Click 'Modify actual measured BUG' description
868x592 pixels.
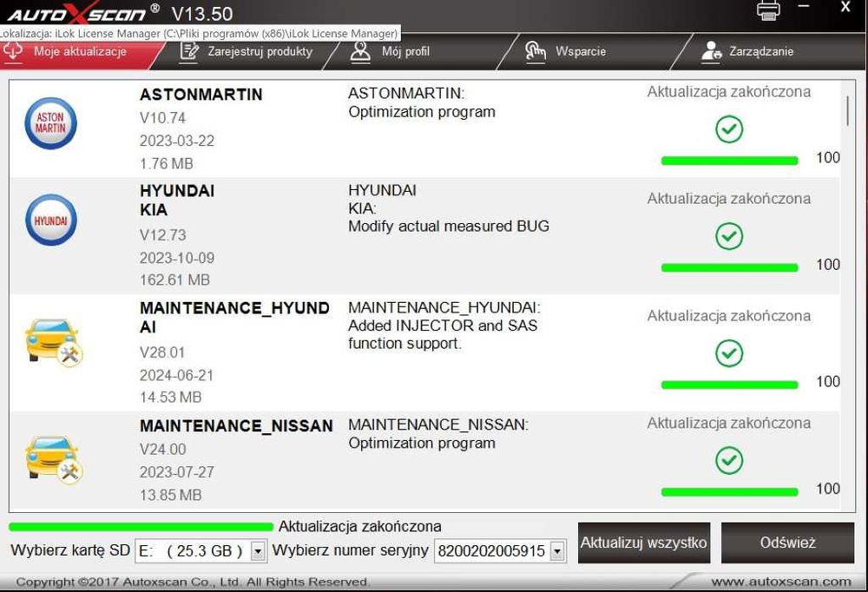[449, 227]
